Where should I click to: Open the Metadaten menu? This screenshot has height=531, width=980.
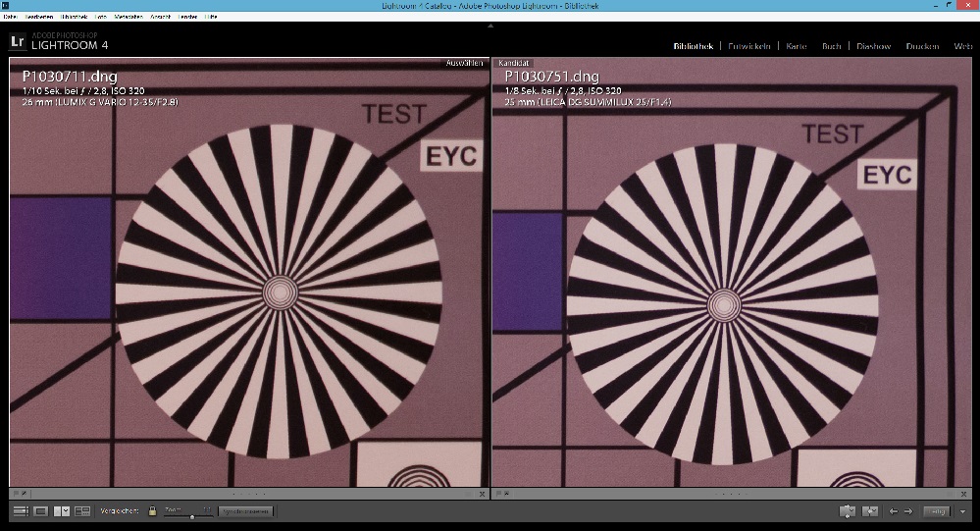pyautogui.click(x=129, y=17)
